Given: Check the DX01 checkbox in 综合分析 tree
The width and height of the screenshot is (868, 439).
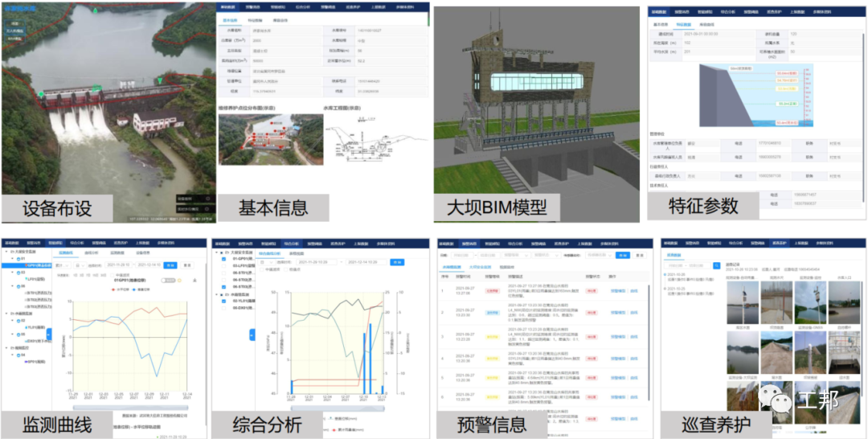Looking at the screenshot, I should coord(223,309).
